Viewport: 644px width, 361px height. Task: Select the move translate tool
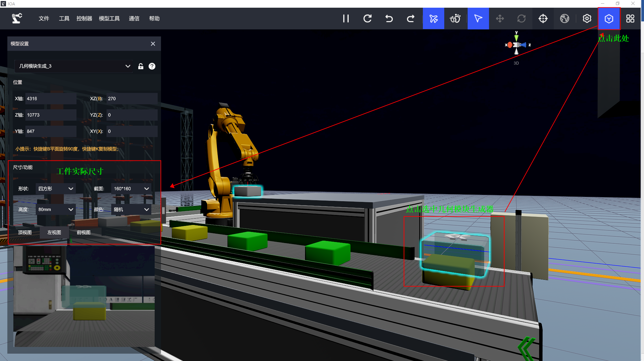coord(500,18)
